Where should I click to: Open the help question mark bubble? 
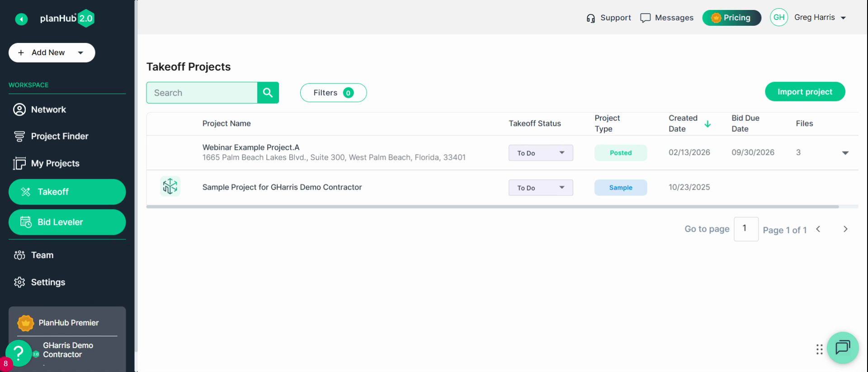pos(19,353)
